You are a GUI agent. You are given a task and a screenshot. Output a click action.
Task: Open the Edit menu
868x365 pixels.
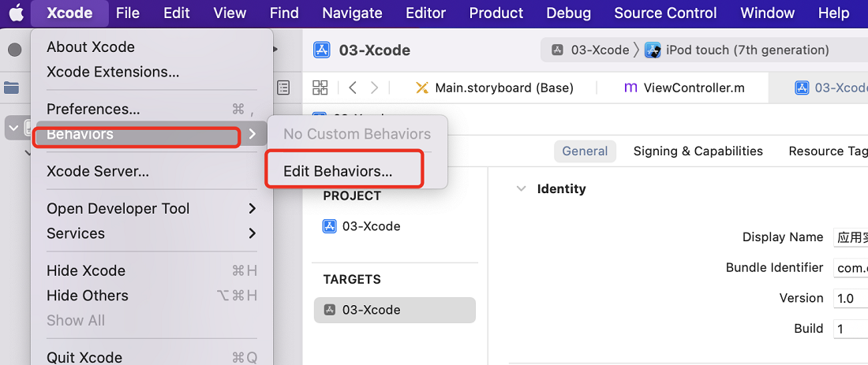click(x=177, y=13)
